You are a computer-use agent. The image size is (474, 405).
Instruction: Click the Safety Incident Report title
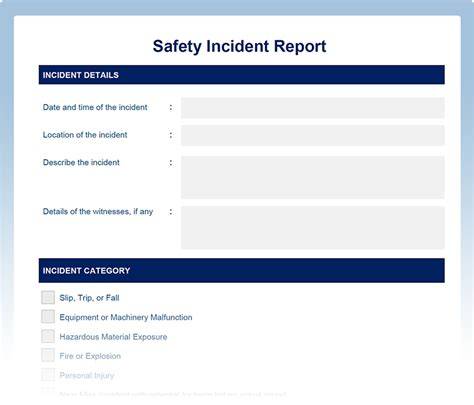[x=239, y=46]
